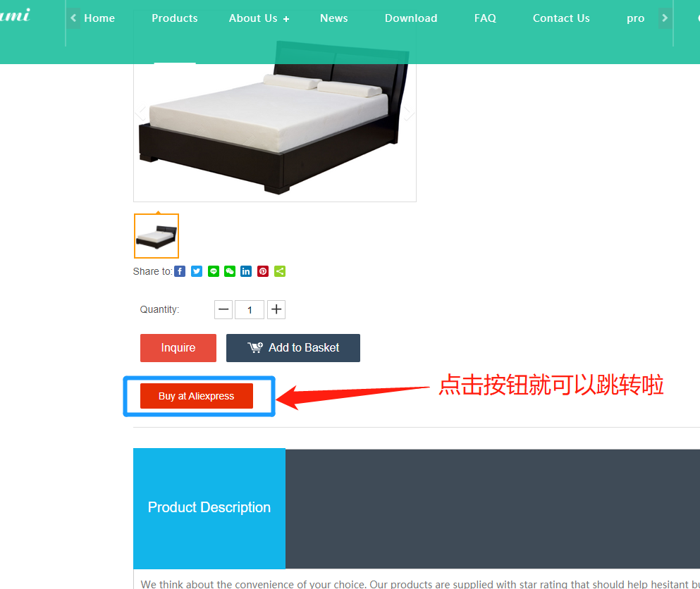Open the Products menu item

coord(175,18)
